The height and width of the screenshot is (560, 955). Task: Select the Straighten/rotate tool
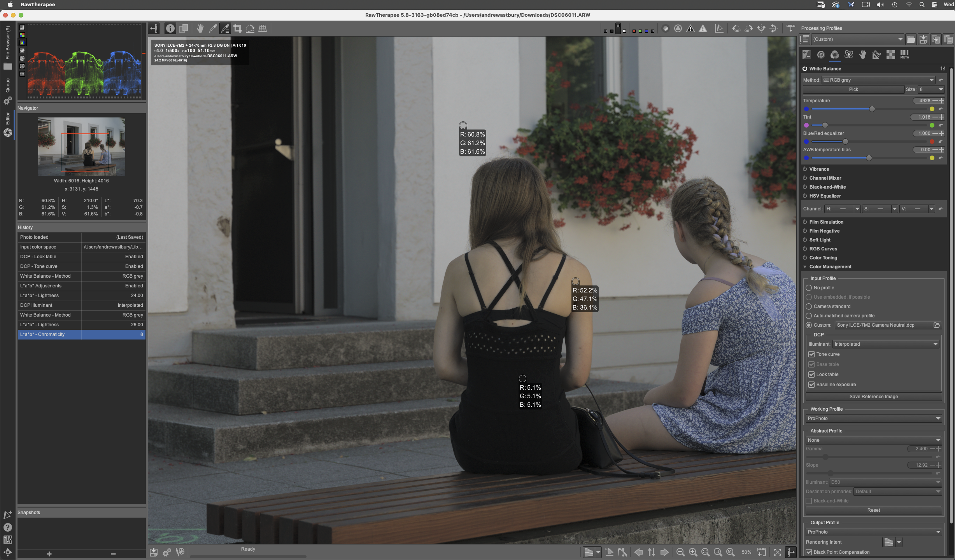(250, 28)
